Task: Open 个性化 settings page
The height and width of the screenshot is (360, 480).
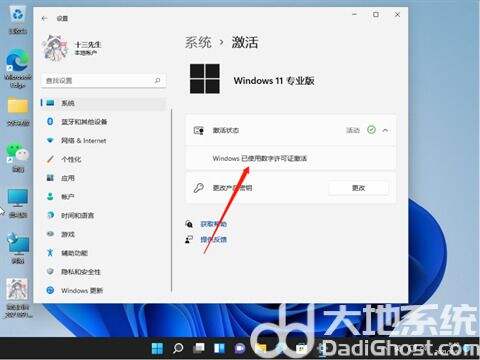Action: coord(103,159)
